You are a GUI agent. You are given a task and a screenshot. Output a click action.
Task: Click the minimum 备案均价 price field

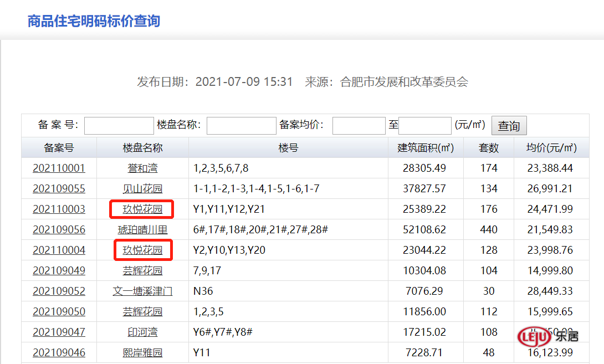pos(359,126)
